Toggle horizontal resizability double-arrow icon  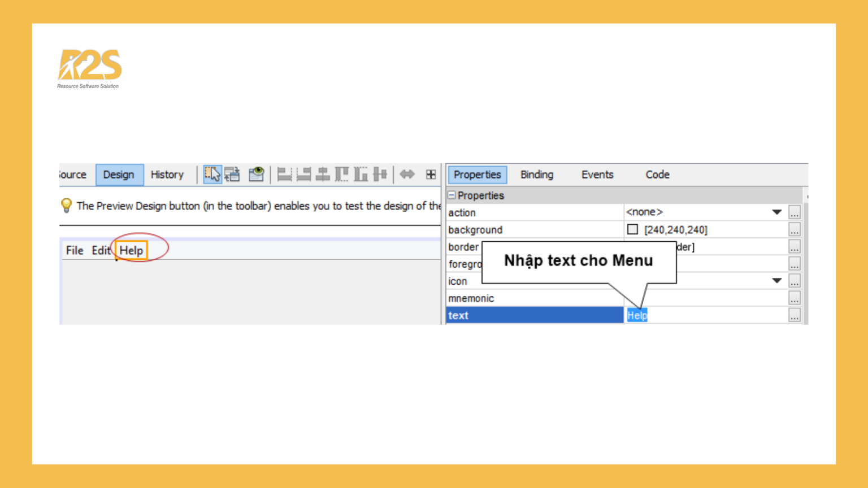coord(407,175)
